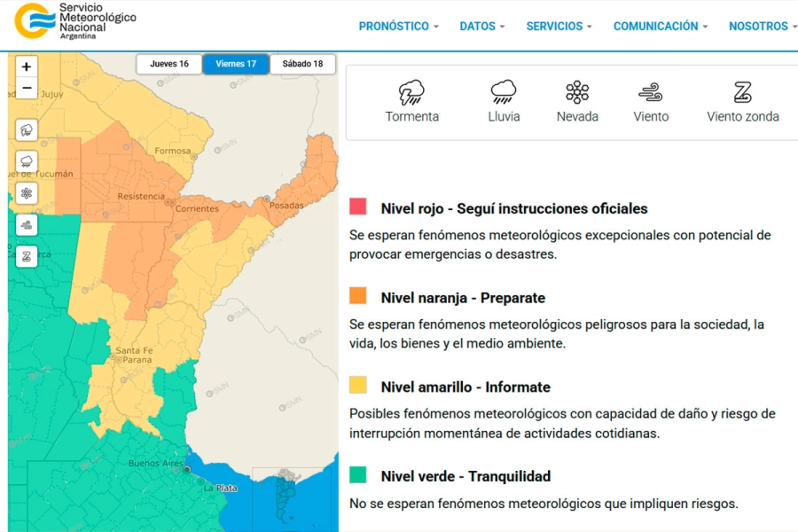This screenshot has width=798, height=532.
Task: Expand the PRONÓSTICO dropdown menu
Action: click(x=398, y=27)
